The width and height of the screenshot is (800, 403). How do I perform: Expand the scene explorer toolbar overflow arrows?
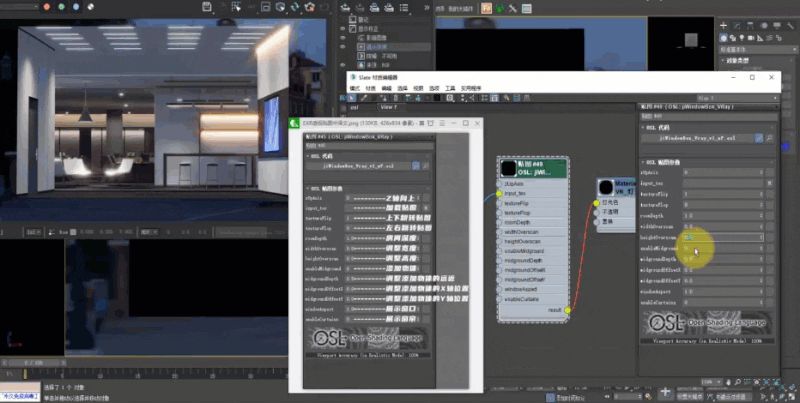pyautogui.click(x=427, y=8)
